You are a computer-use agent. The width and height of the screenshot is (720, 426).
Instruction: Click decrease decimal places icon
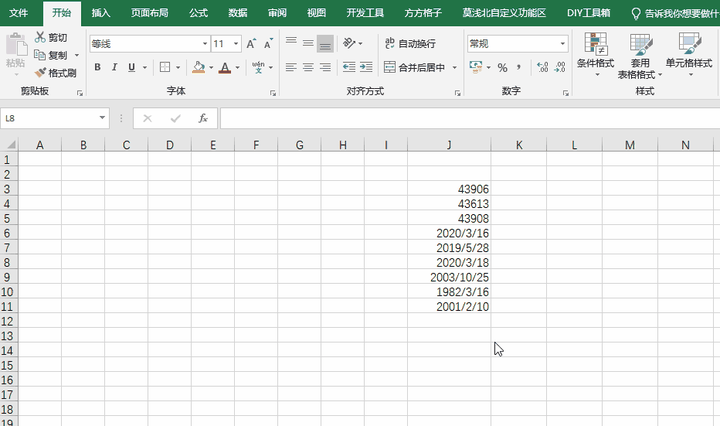pos(560,67)
